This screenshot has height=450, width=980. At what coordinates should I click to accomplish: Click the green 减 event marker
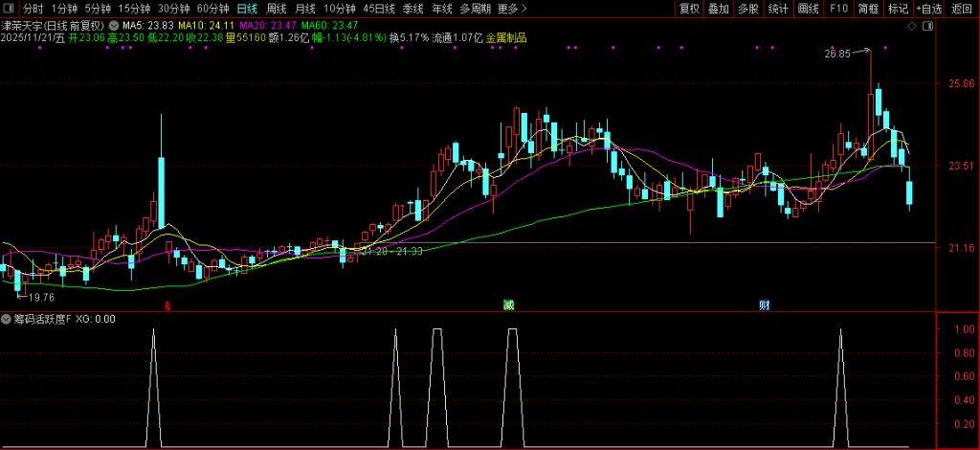(509, 305)
